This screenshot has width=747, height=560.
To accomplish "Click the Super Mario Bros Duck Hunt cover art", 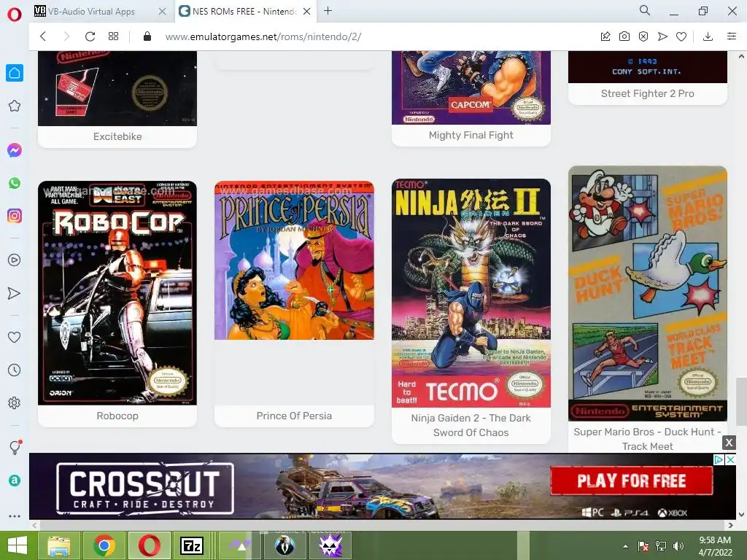I will 648,293.
